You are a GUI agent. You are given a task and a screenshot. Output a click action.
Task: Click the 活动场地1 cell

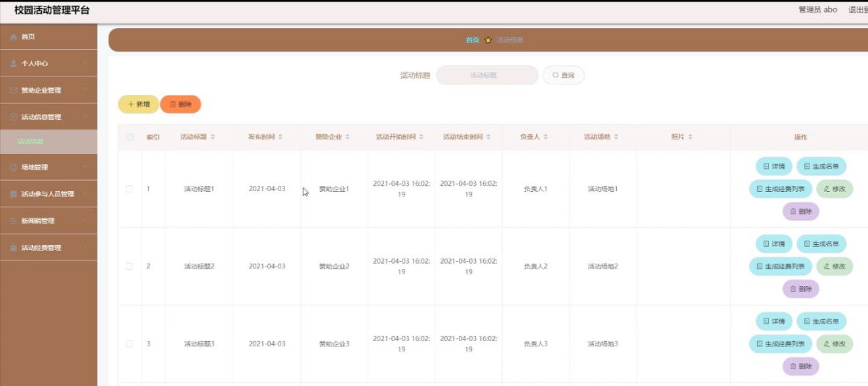coord(603,189)
